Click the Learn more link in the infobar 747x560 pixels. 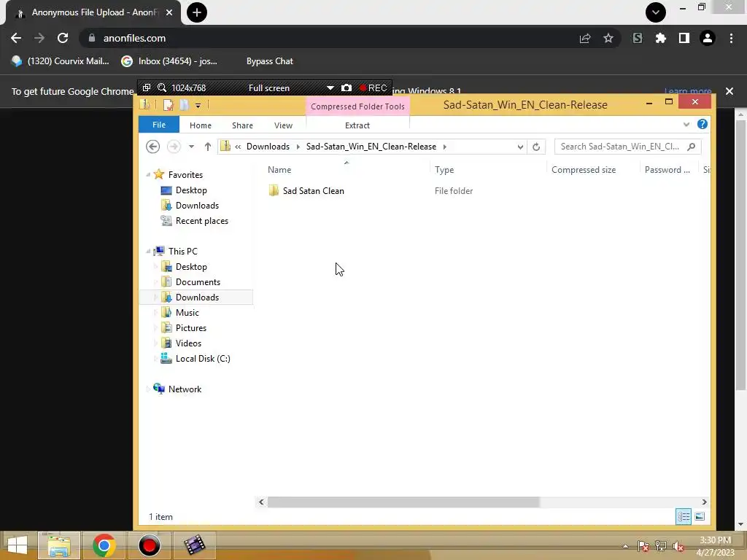[x=687, y=91]
